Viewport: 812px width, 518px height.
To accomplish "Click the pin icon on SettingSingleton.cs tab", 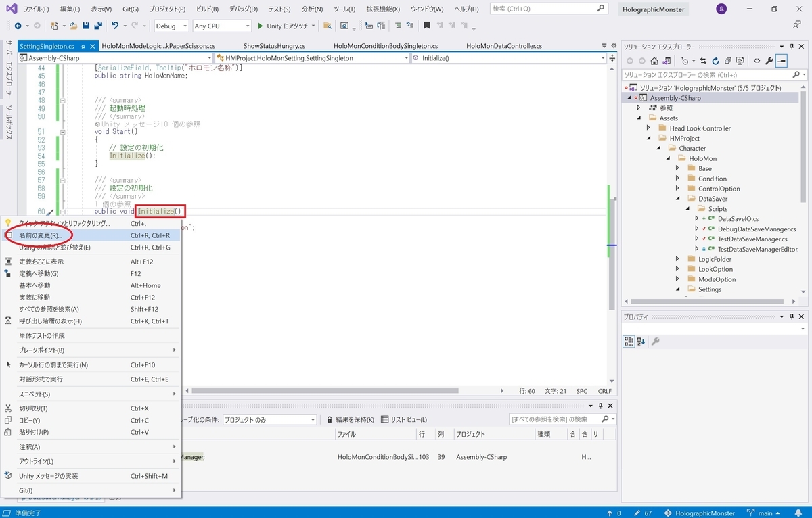I will (83, 47).
